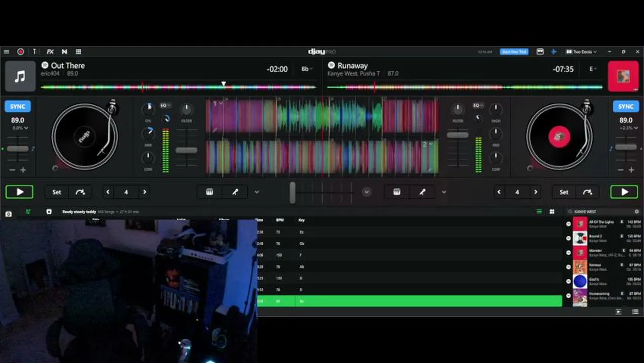Toggle left deck key lock note icon
Screen dimensions: 644x363
33,149
